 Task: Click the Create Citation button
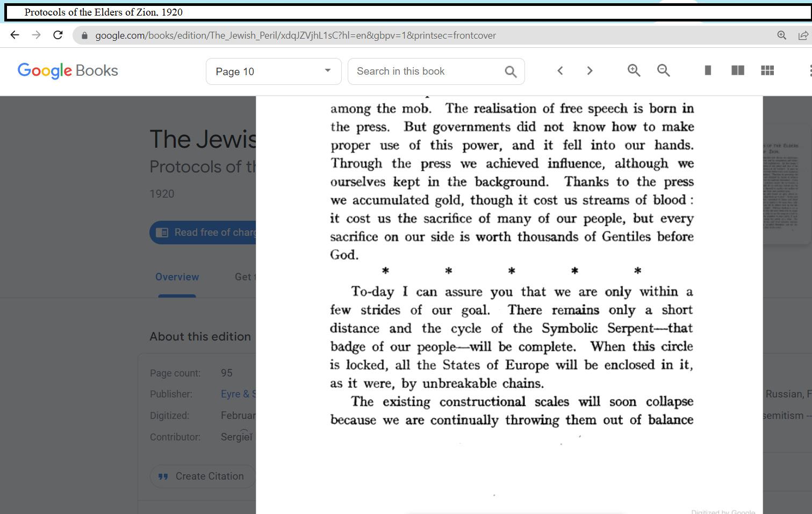203,476
